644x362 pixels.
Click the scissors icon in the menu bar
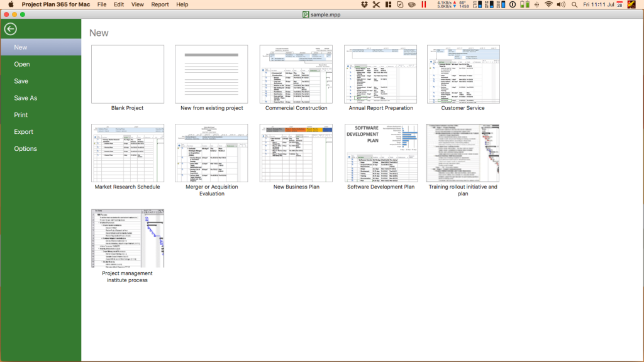[376, 4]
